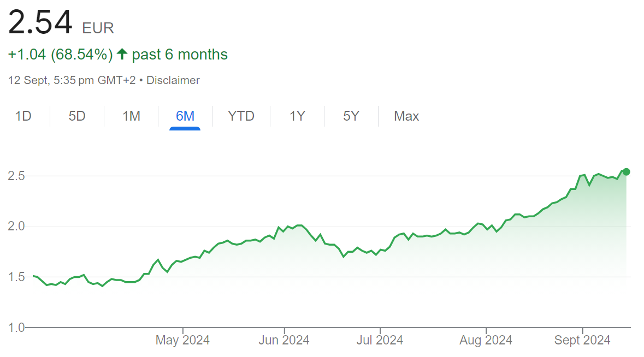
Task: Click the +1.04 (68.54%) change text
Action: [x=61, y=54]
